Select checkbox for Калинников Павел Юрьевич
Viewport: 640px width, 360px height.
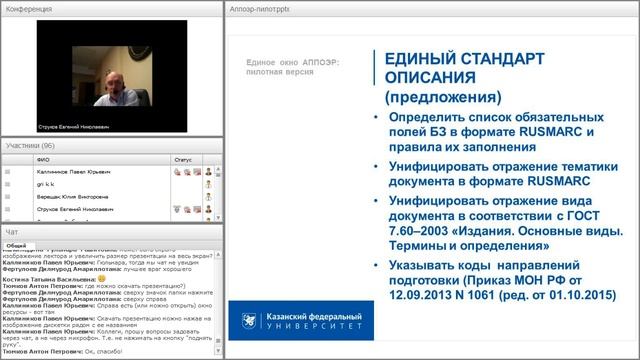7,172
